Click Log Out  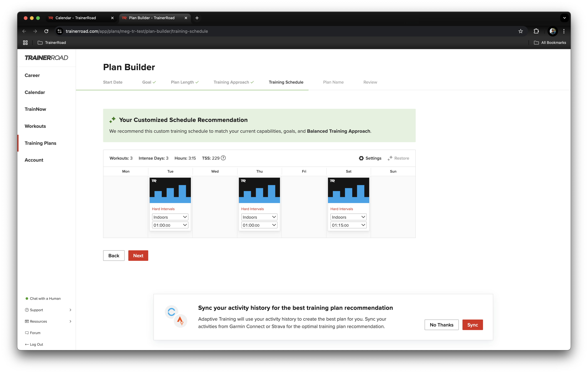[34, 344]
